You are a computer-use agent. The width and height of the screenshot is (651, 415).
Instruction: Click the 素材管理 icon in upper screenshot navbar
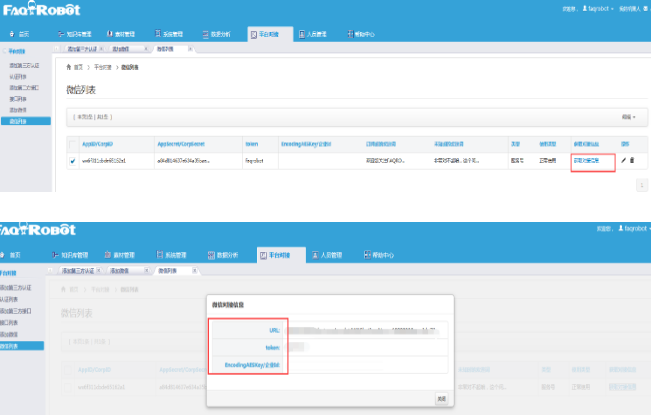pos(110,34)
